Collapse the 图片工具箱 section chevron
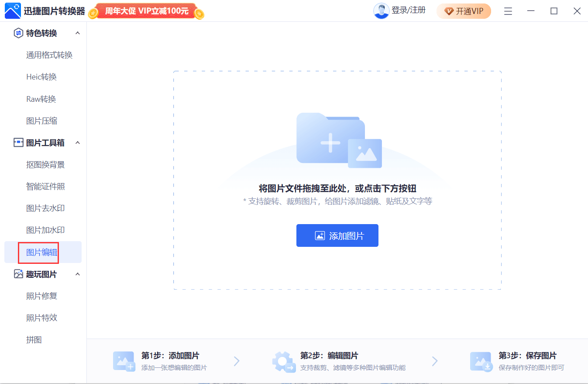Viewport: 588px width, 384px height. [x=78, y=142]
